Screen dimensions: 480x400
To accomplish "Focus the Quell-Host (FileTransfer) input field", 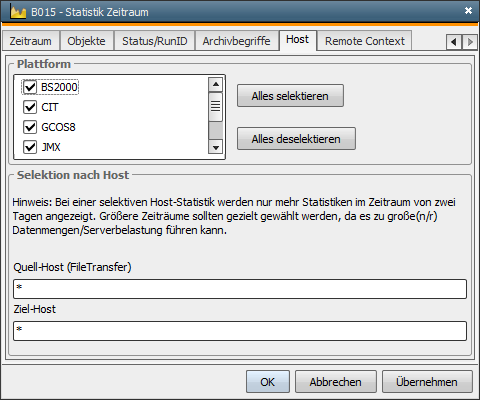I will [x=240, y=289].
